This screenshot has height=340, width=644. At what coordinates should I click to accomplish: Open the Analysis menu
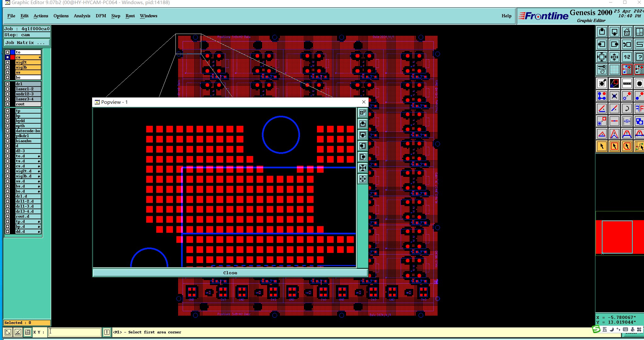coord(82,16)
